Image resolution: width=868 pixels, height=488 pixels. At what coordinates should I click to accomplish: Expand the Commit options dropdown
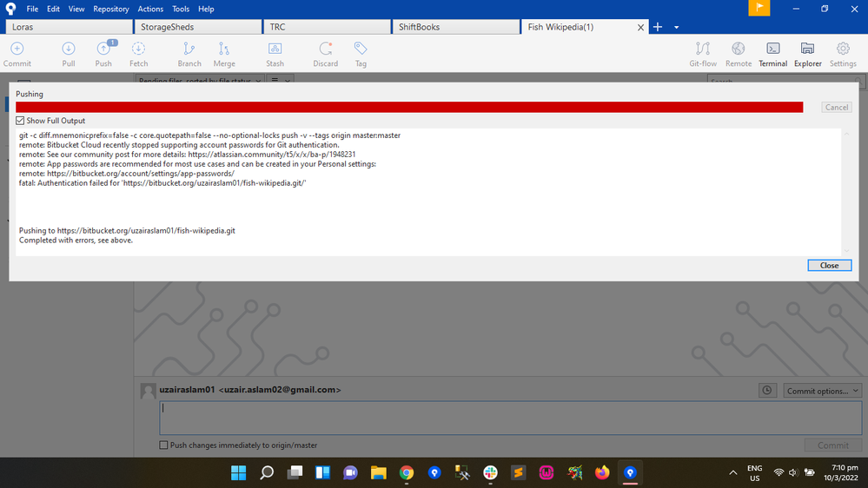point(822,391)
